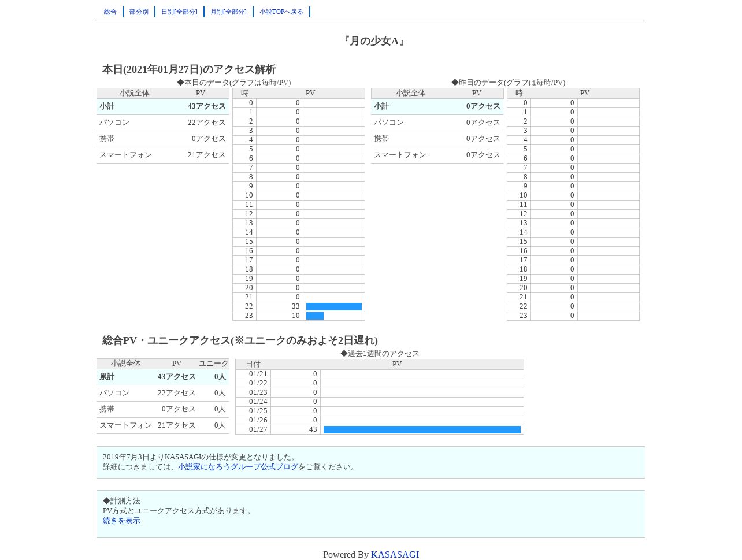Click the 累計 unique value 0人
This screenshot has width=742, height=560.
220,377
